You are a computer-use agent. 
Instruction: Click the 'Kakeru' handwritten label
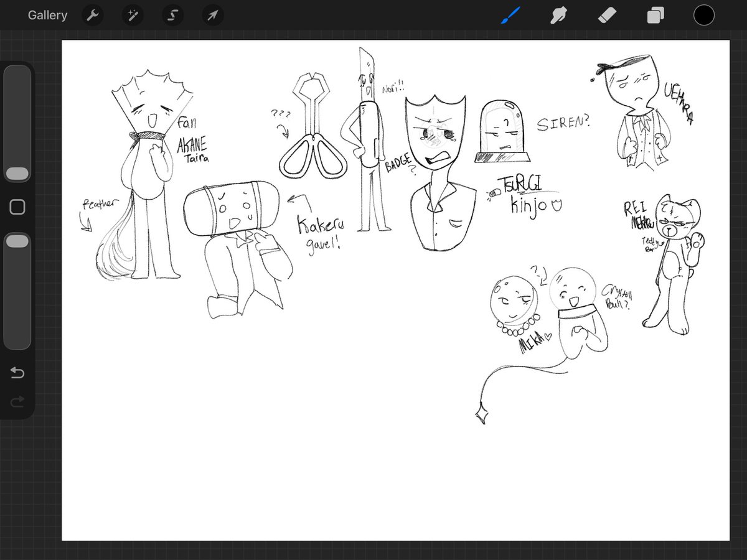(x=319, y=225)
